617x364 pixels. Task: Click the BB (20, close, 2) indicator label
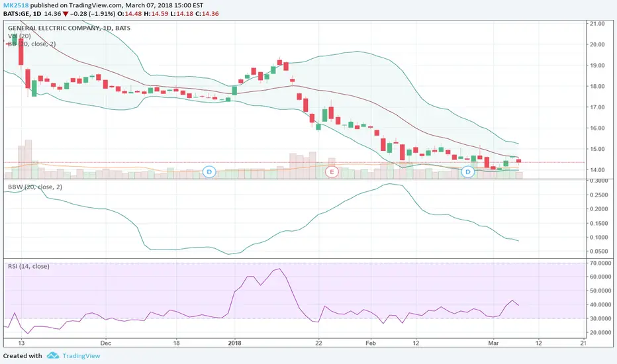32,44
